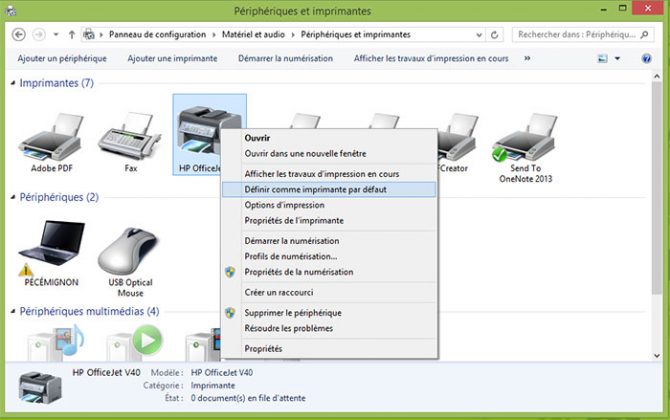Collapse the Périphériques (2) group

(x=13, y=197)
